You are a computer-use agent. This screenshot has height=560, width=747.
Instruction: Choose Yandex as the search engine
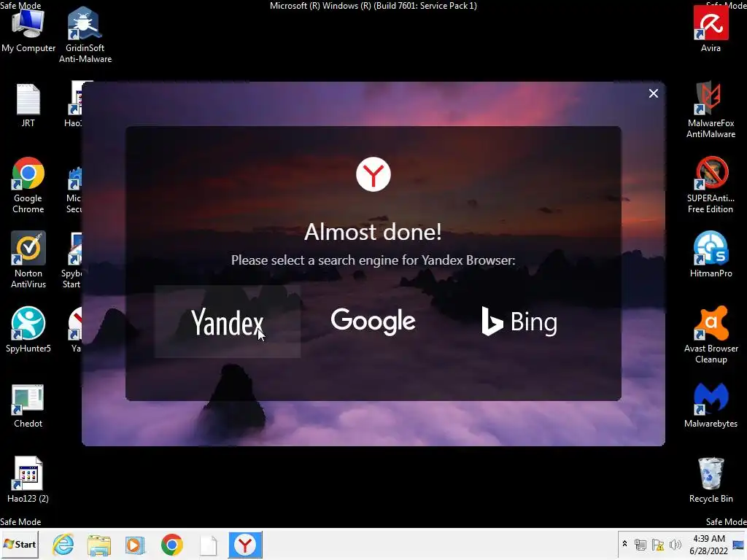[x=228, y=322]
